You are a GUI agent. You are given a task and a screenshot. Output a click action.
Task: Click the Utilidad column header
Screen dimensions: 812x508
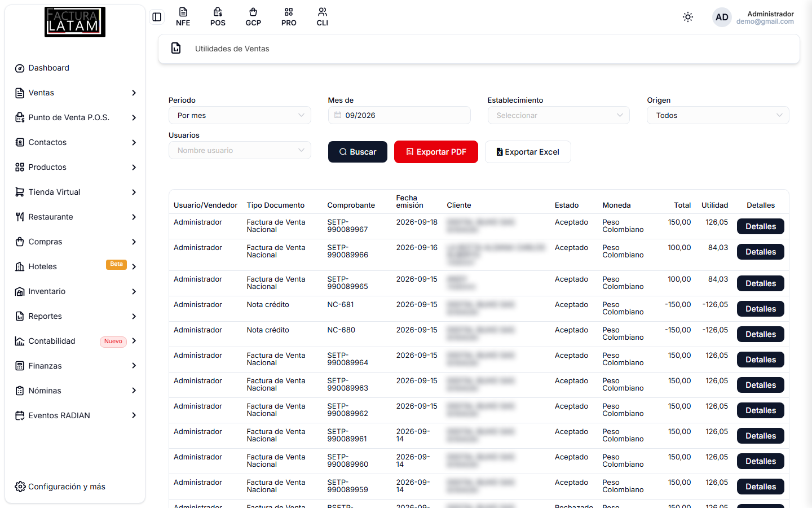(714, 205)
